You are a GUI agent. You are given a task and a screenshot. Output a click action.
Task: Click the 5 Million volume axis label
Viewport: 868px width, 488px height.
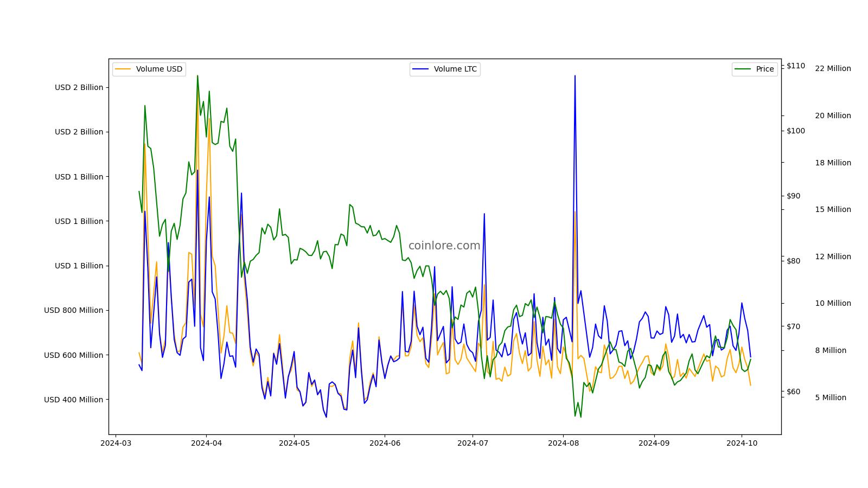pos(831,397)
